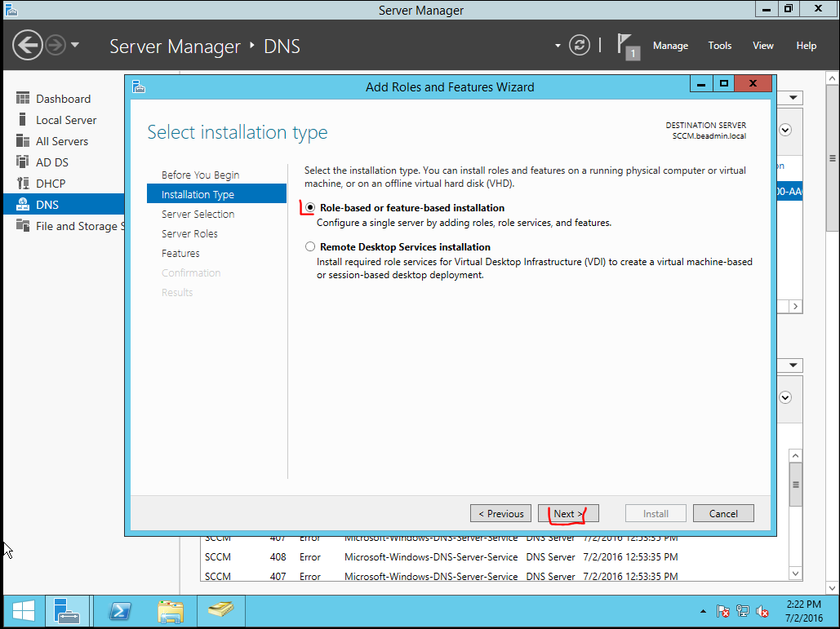Select Dashboard in the sidebar
840x629 pixels.
coord(64,99)
